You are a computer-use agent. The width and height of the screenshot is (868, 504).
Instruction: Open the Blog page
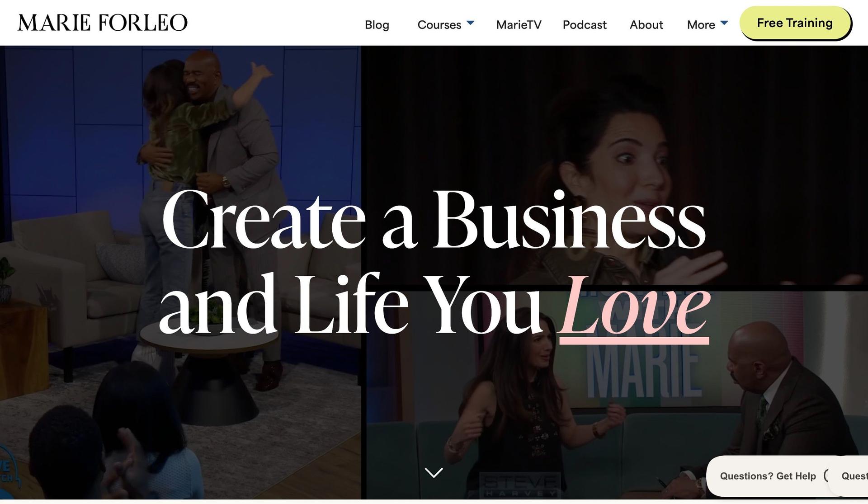(x=377, y=24)
